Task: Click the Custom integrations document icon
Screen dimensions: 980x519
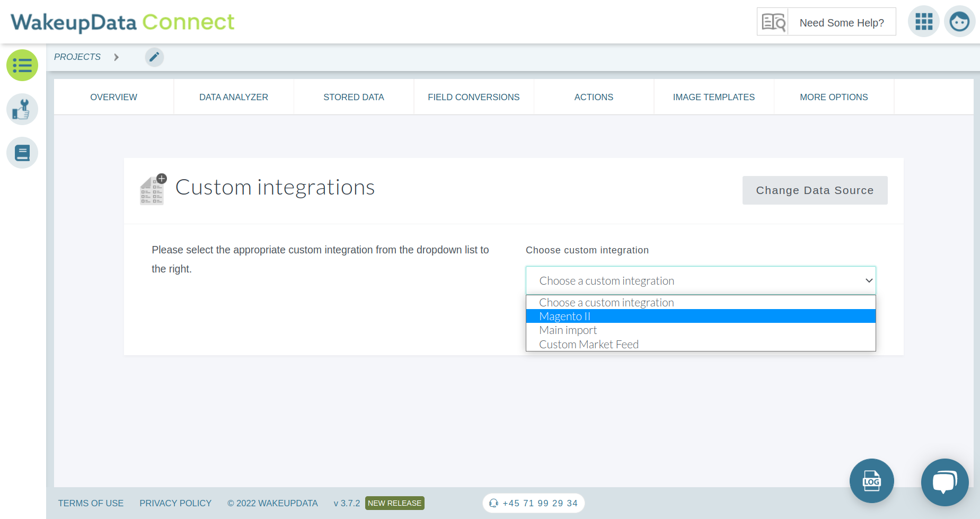Action: [153, 189]
